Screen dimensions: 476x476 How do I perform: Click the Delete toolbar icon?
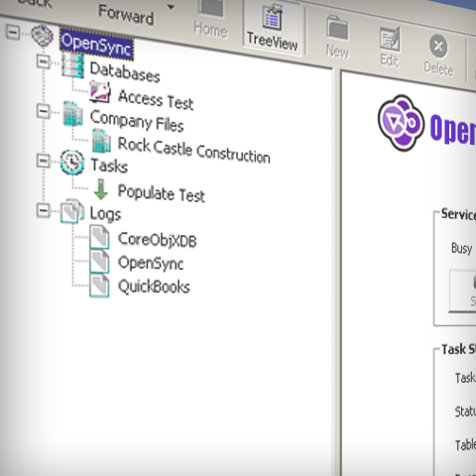pyautogui.click(x=438, y=47)
